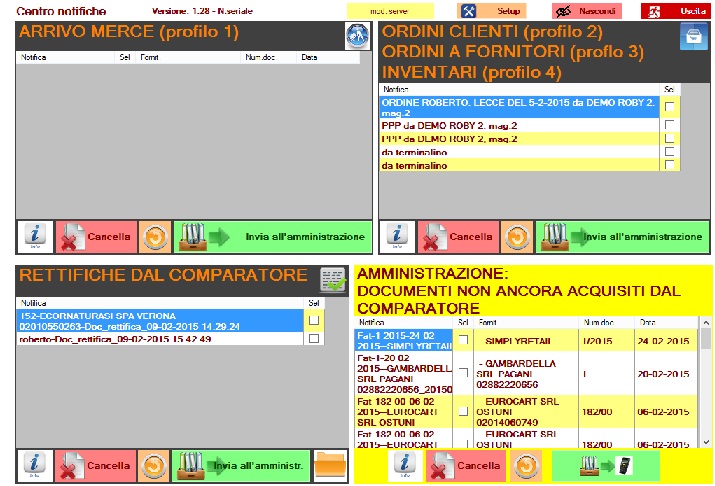This screenshot has height=486, width=715.
Task: Open Info in Arrivo Merce panel
Action: [x=35, y=237]
